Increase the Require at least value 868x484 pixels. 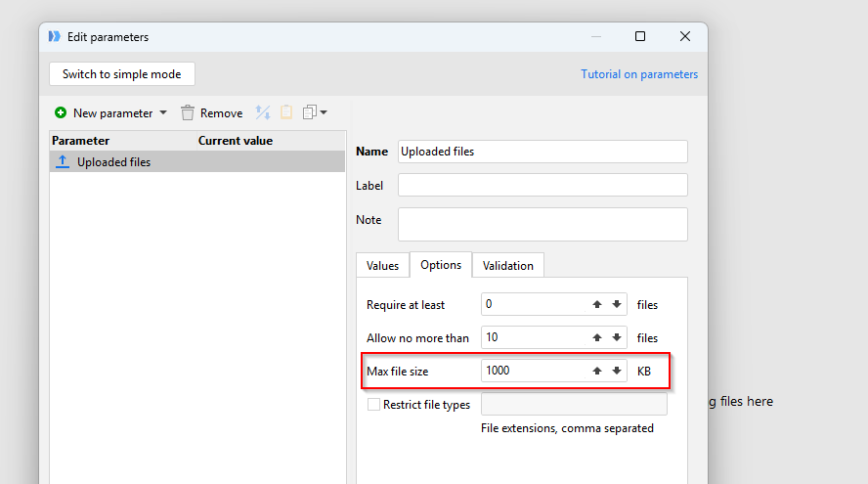pos(596,304)
